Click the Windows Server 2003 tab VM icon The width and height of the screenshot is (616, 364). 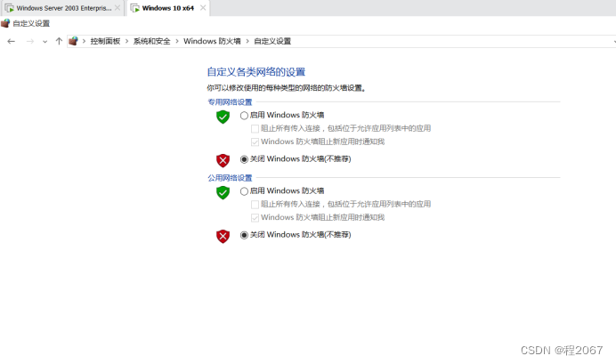[x=10, y=8]
